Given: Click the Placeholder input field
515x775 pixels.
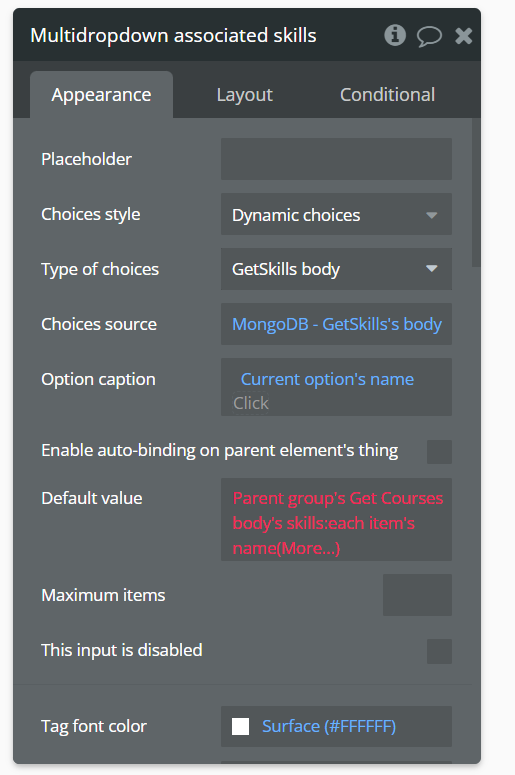Looking at the screenshot, I should pyautogui.click(x=336, y=159).
